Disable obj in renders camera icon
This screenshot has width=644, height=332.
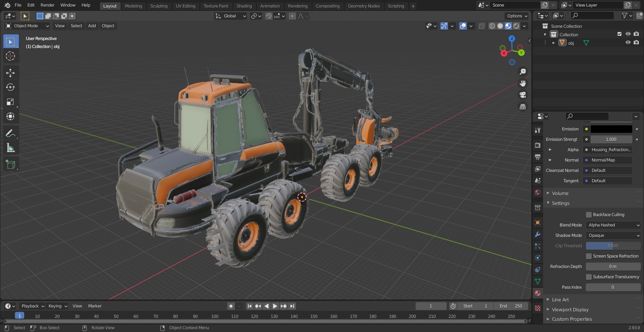(x=636, y=42)
